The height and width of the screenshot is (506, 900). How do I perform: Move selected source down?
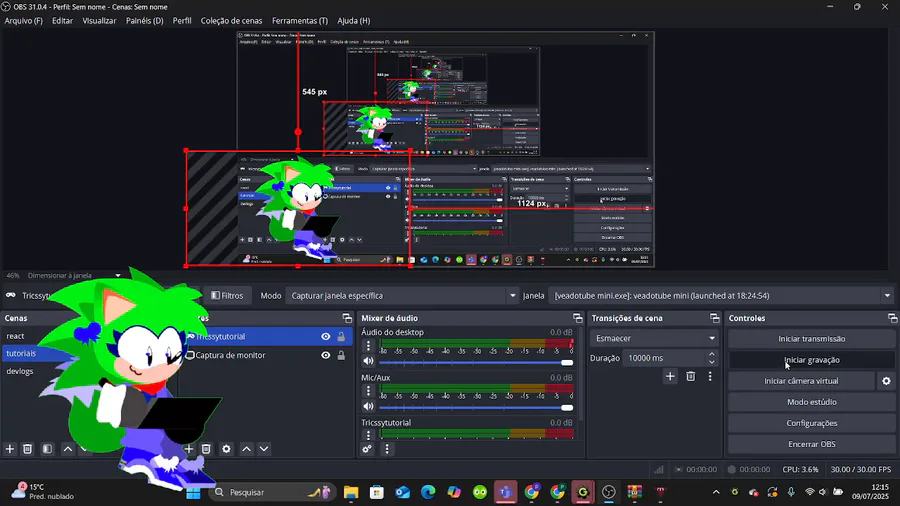click(264, 449)
